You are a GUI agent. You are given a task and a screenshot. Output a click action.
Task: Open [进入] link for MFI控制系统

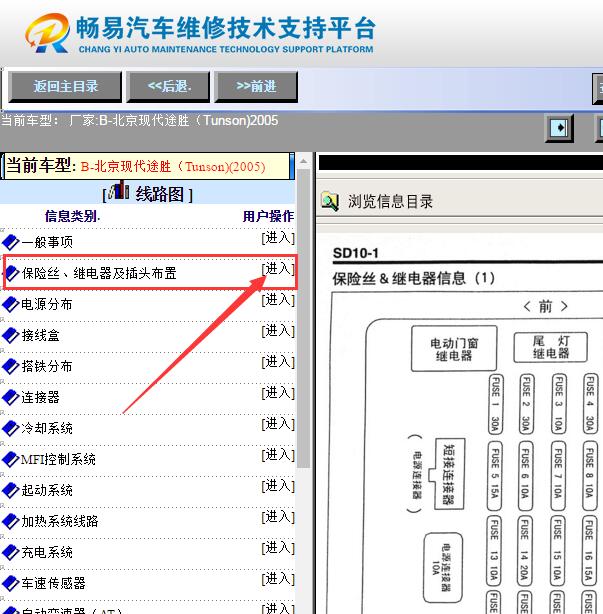278,455
